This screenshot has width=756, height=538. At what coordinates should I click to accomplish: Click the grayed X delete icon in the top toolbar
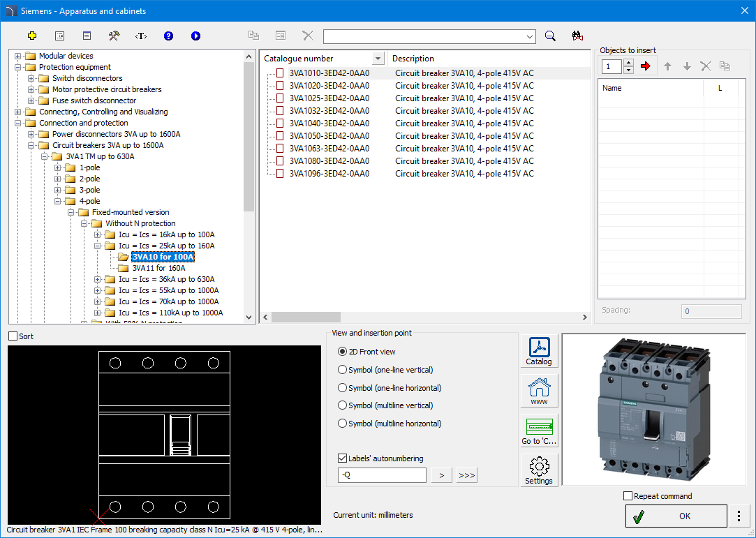point(308,36)
